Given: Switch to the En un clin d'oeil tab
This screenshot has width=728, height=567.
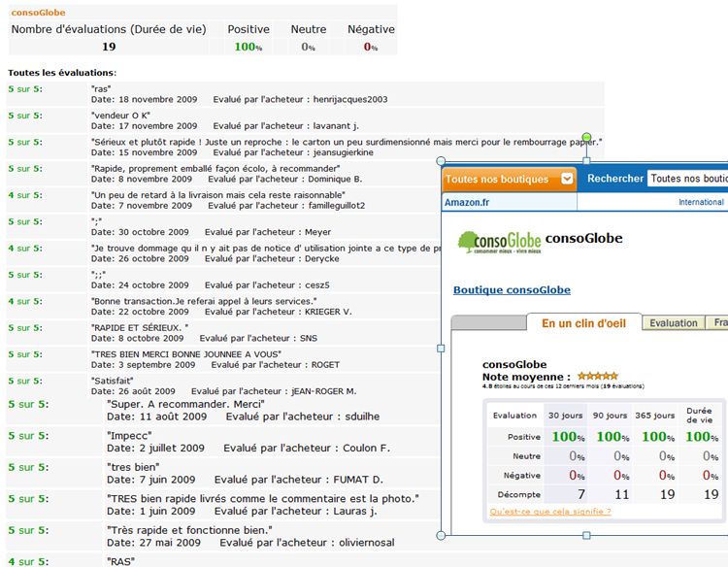Looking at the screenshot, I should click(583, 323).
